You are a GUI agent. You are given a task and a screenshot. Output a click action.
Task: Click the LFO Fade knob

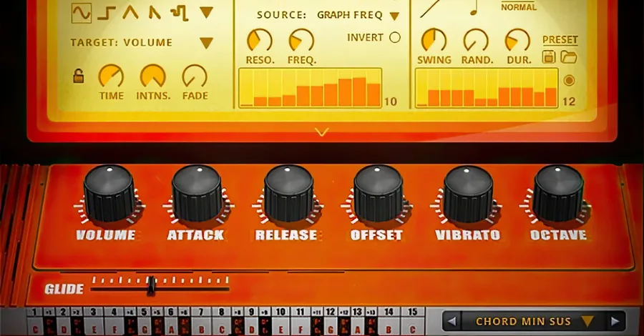[x=195, y=76]
